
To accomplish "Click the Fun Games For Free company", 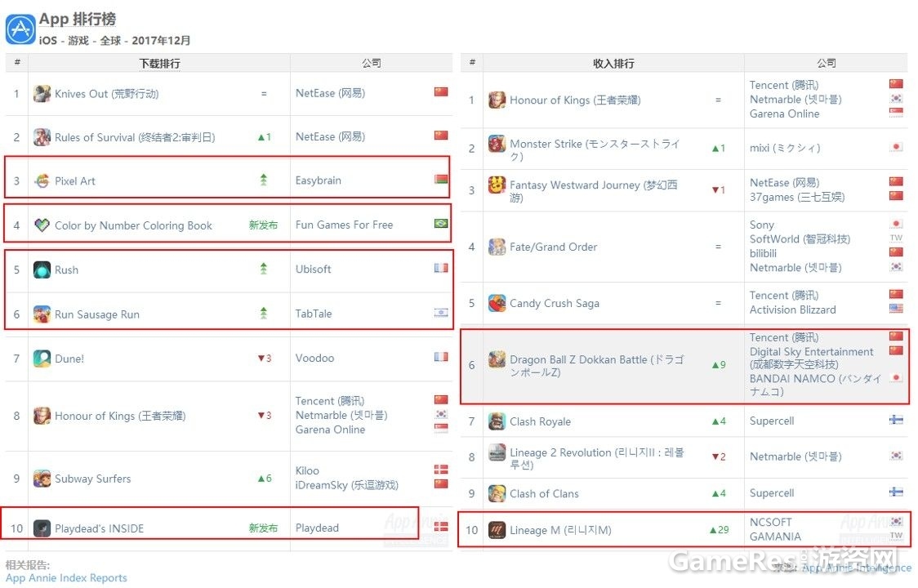I will [x=345, y=225].
